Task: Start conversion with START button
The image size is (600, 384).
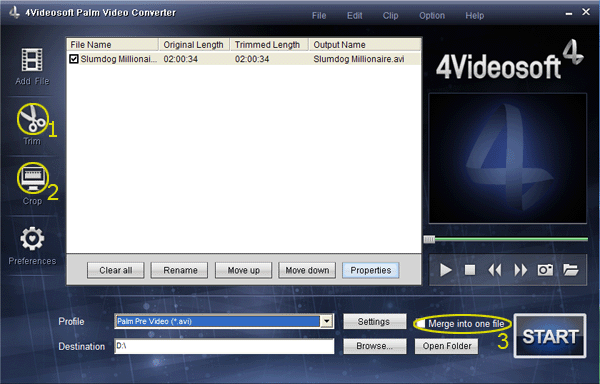Action: pos(550,336)
